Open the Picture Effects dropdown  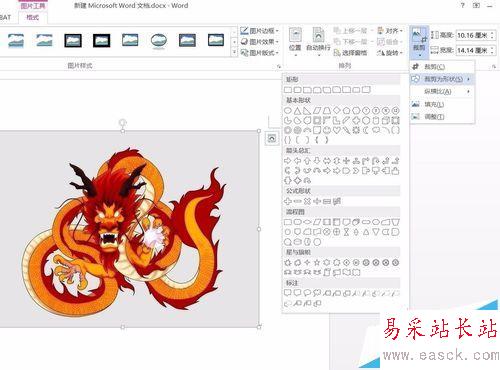click(260, 42)
